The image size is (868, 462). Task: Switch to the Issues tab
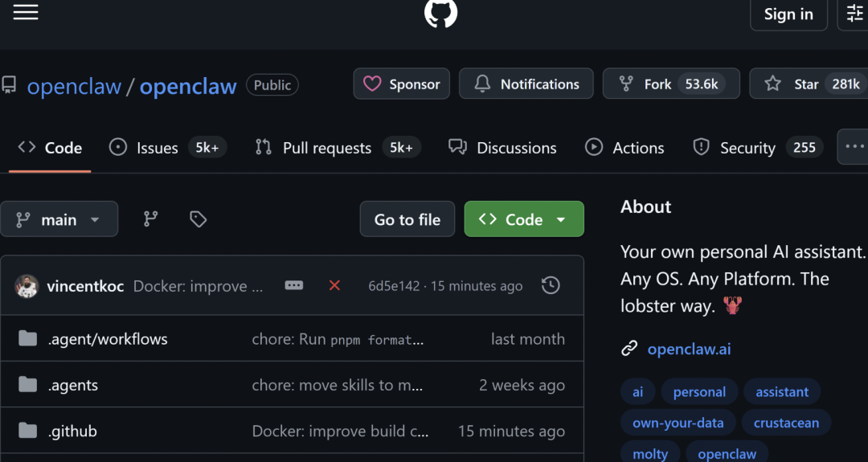tap(157, 148)
